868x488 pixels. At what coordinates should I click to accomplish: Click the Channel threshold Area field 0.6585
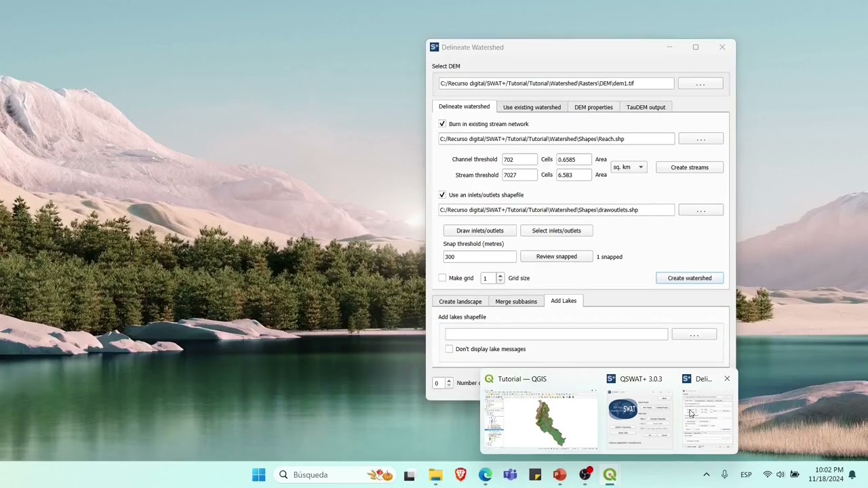coord(574,159)
